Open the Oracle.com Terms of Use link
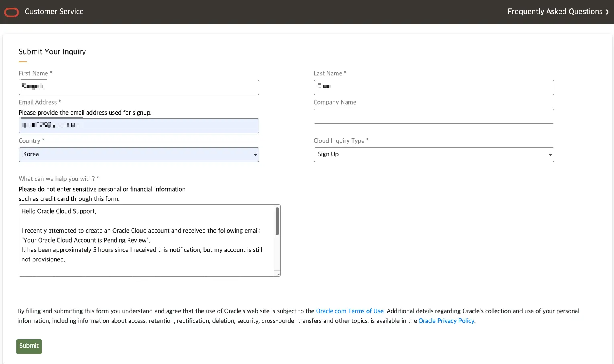The image size is (614, 364). [350, 311]
